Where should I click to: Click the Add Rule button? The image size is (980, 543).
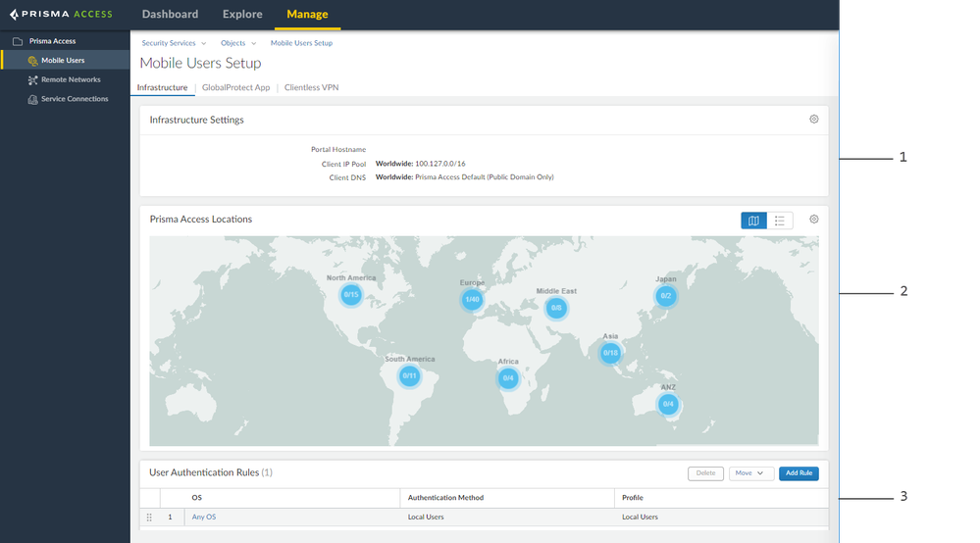coord(798,472)
